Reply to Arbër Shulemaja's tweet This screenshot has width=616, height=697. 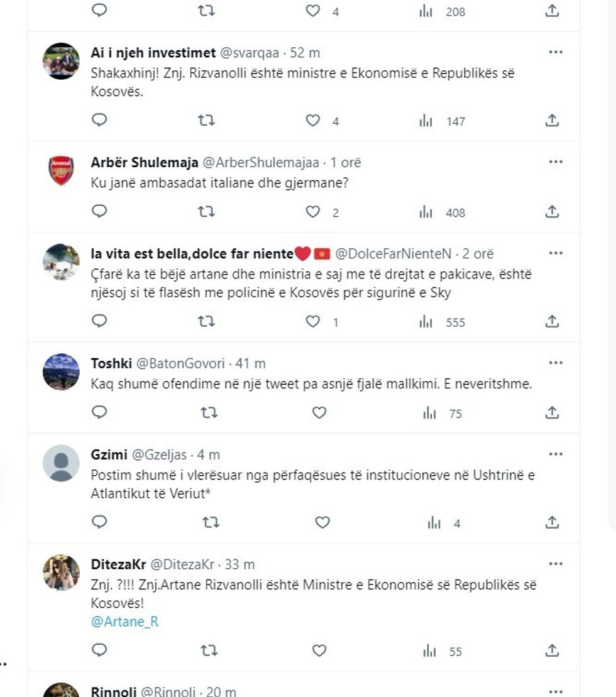point(99,212)
